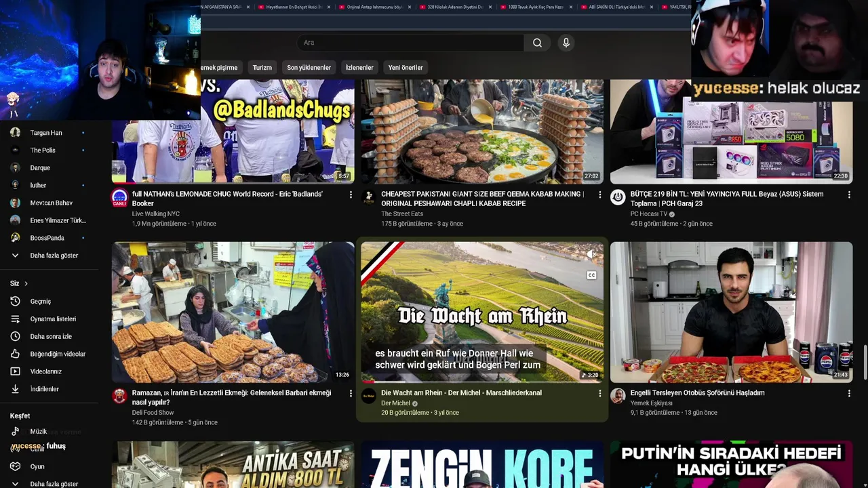
Task: Open PUTİN'İN SIRADAKİ HEDEFİ thumbnail
Action: point(731,464)
